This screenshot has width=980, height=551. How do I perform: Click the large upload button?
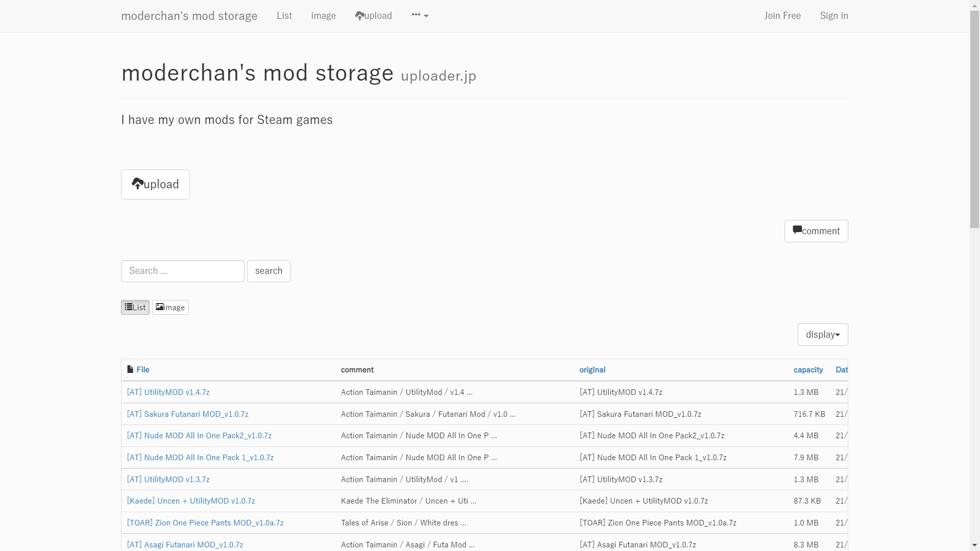pos(155,184)
